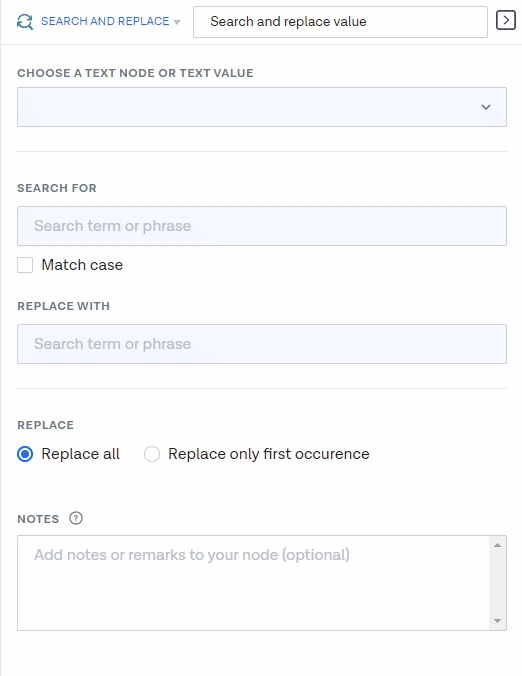The height and width of the screenshot is (676, 522).
Task: Click the chevron in the text node dropdown
Action: [x=486, y=107]
